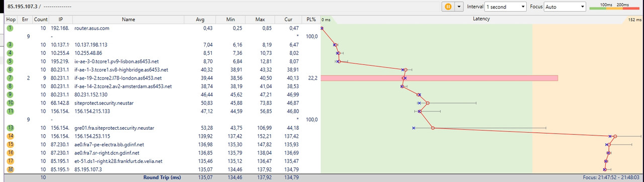Click the hop 8 green circle icon
Viewport: 644px width, 182px height.
pos(10,86)
